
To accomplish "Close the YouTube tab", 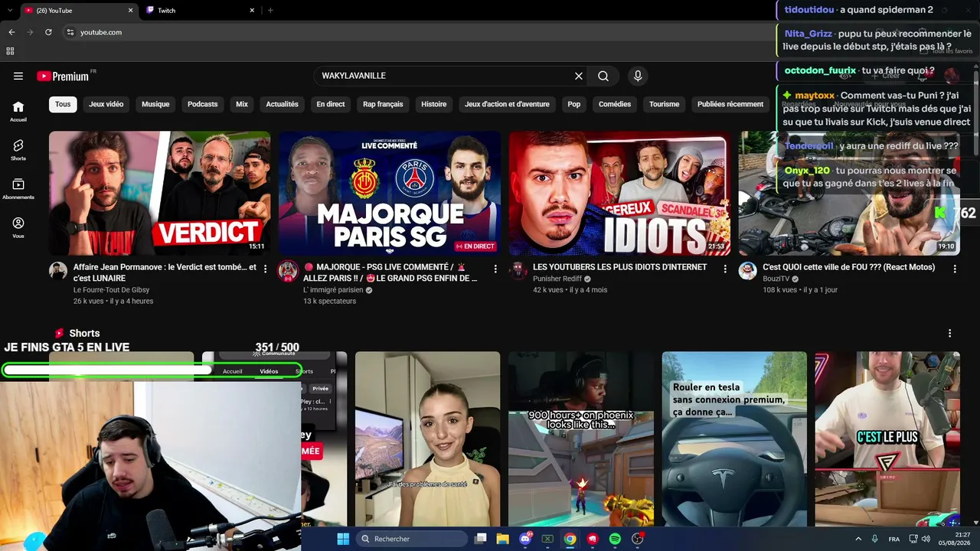I will point(130,10).
